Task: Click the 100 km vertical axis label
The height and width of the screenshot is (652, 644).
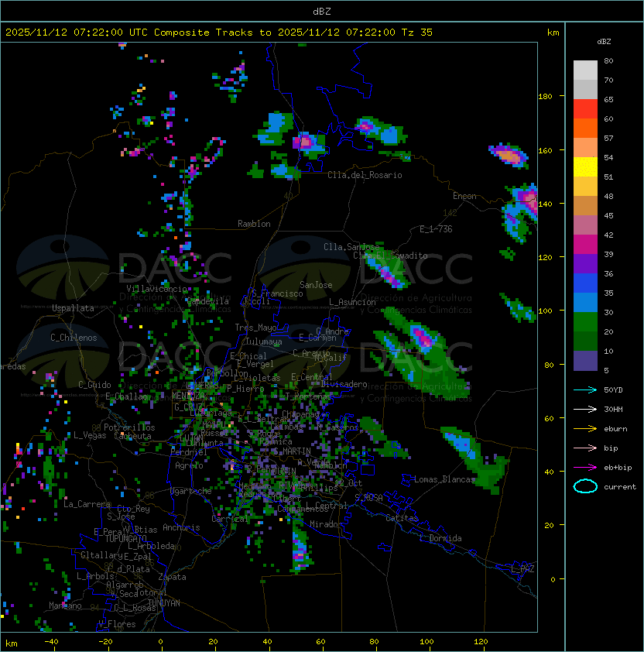Action: (x=545, y=311)
